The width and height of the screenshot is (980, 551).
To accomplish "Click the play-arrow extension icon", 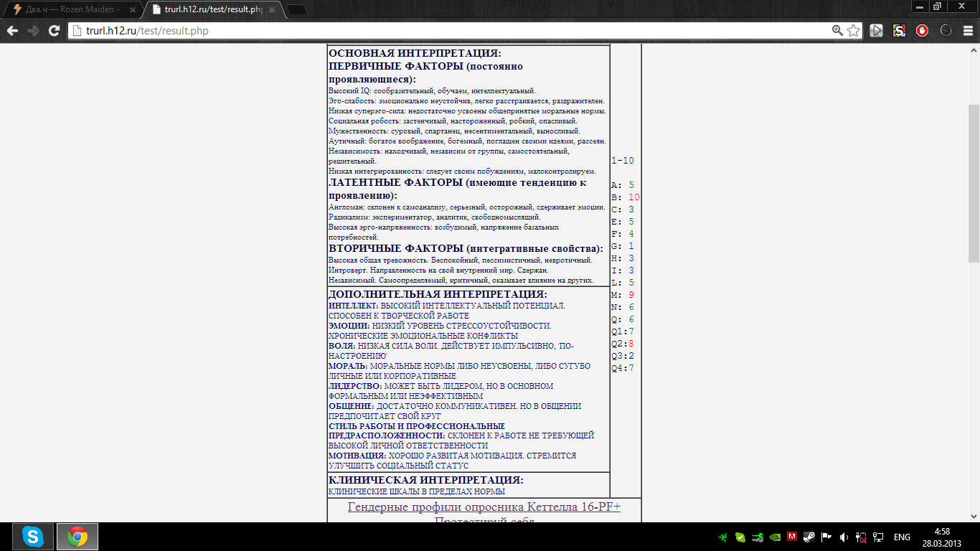I will (876, 31).
